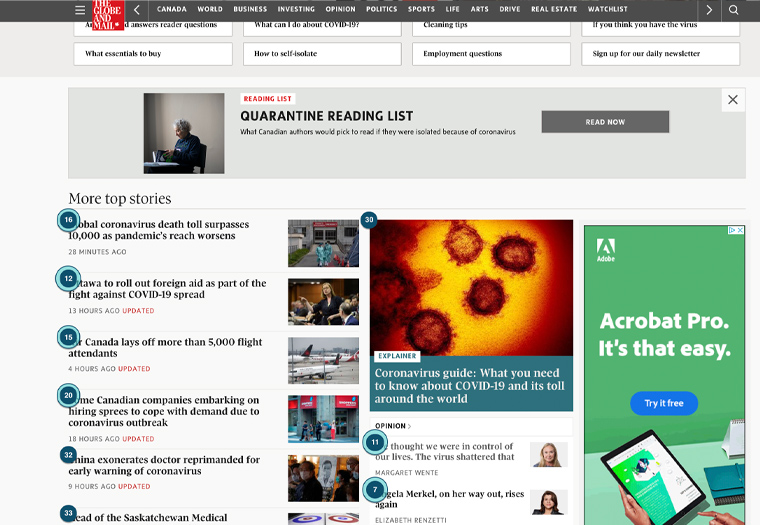Expand the OPINION section heading

(x=393, y=426)
